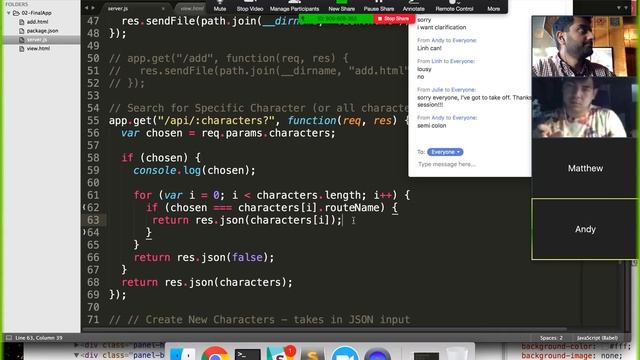The height and width of the screenshot is (360, 640).
Task: Open add.html in the sidebar
Action: [x=37, y=22]
